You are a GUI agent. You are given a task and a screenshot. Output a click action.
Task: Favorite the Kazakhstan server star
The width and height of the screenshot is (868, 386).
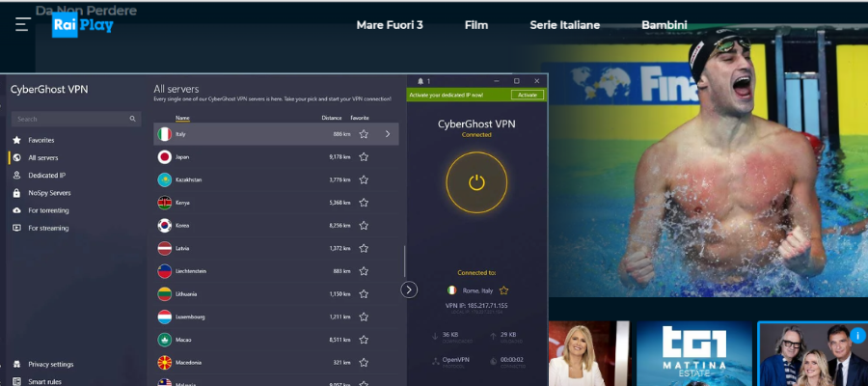(x=364, y=180)
